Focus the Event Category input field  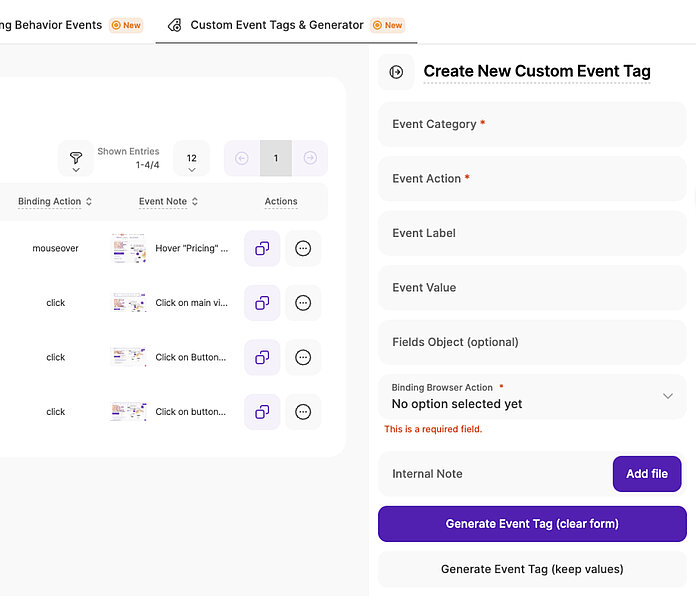pyautogui.click(x=532, y=125)
